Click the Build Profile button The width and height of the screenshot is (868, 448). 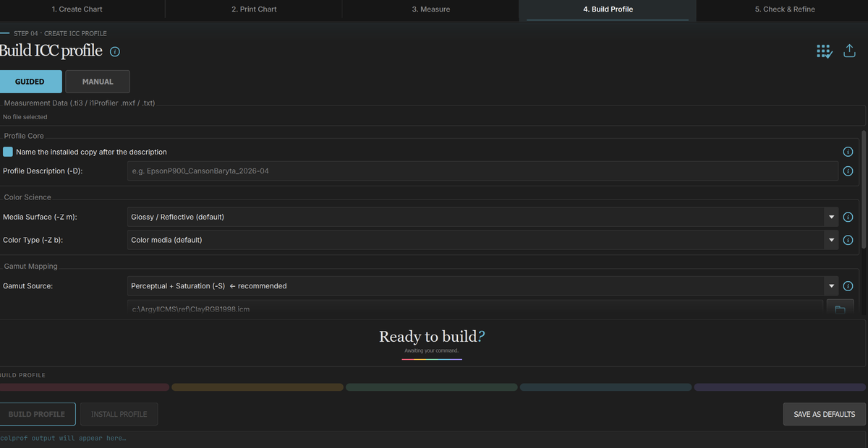37,414
